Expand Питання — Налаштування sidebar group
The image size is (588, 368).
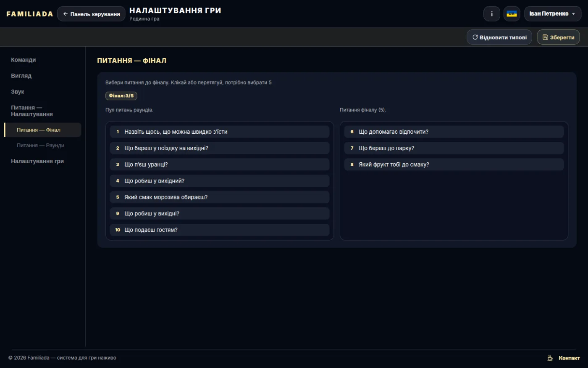(32, 111)
